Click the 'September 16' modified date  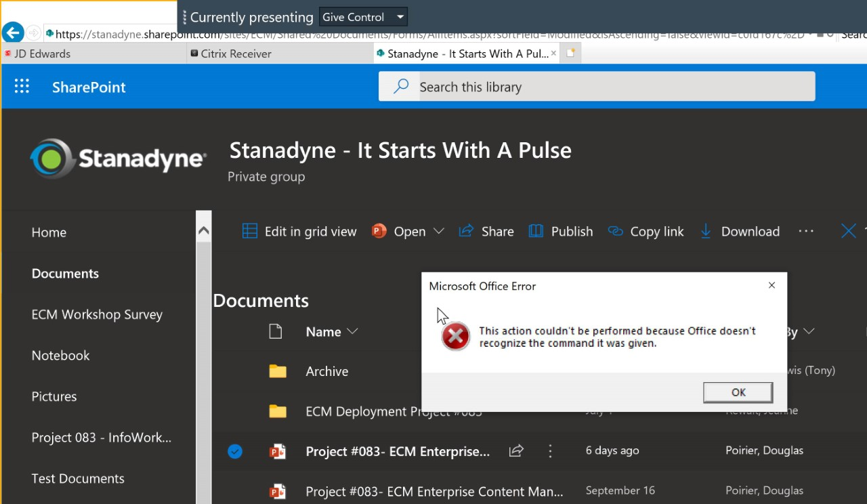click(620, 490)
